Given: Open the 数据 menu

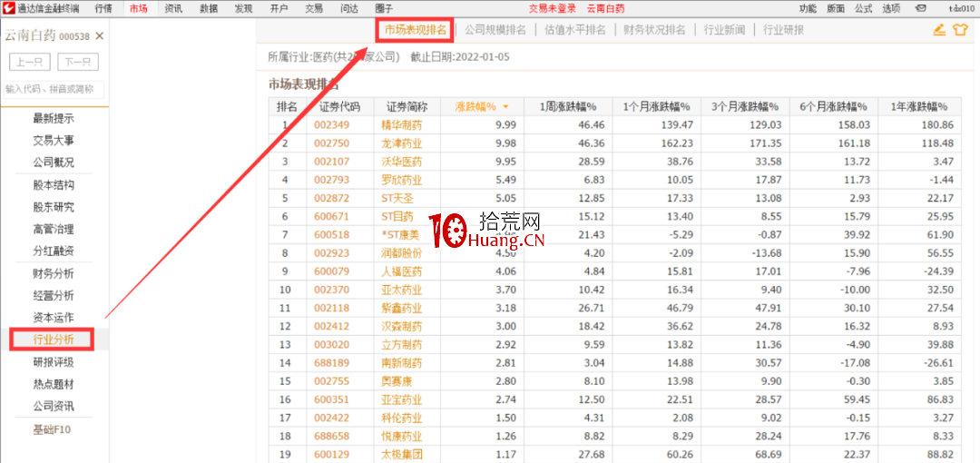Looking at the screenshot, I should [209, 8].
